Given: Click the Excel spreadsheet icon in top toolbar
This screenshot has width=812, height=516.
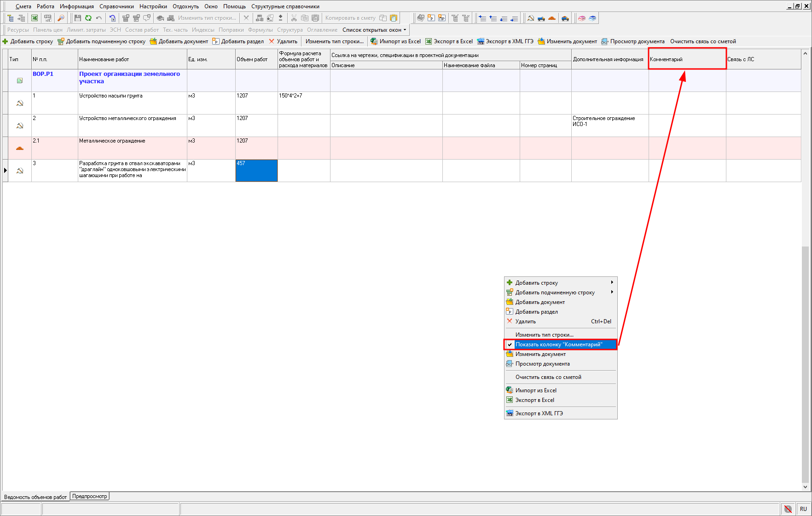Looking at the screenshot, I should point(35,18).
